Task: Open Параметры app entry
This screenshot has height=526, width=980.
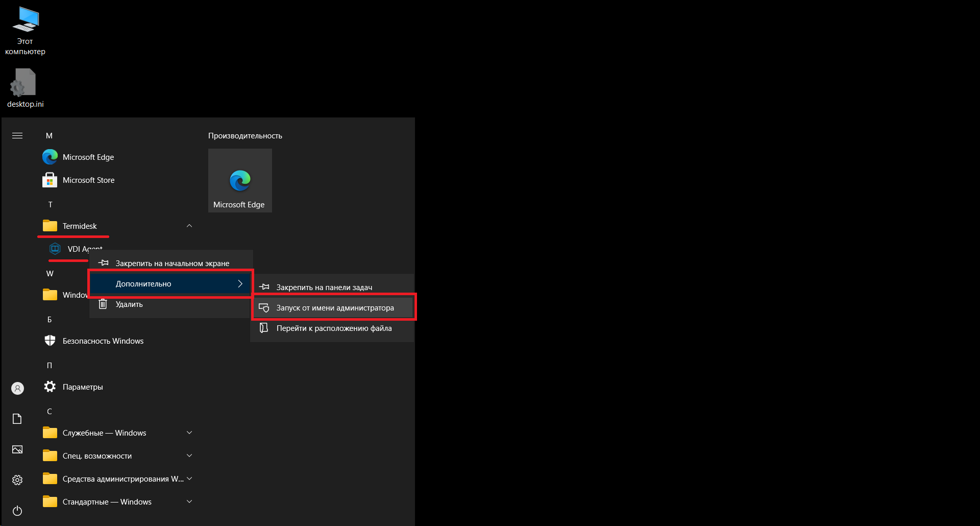Action: (117, 387)
